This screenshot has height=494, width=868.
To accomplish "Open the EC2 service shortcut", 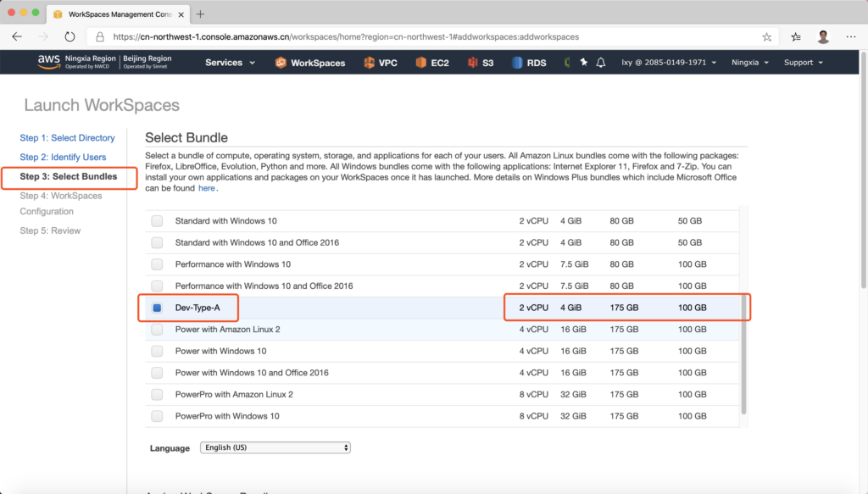I will [431, 63].
